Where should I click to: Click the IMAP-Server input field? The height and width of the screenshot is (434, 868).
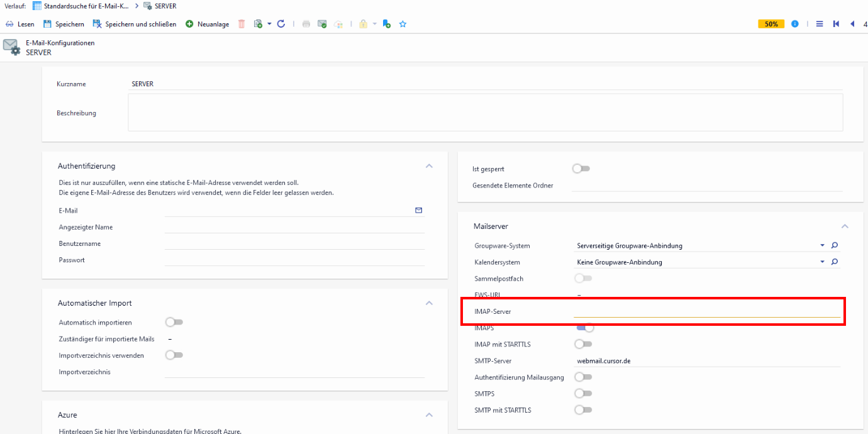point(707,311)
